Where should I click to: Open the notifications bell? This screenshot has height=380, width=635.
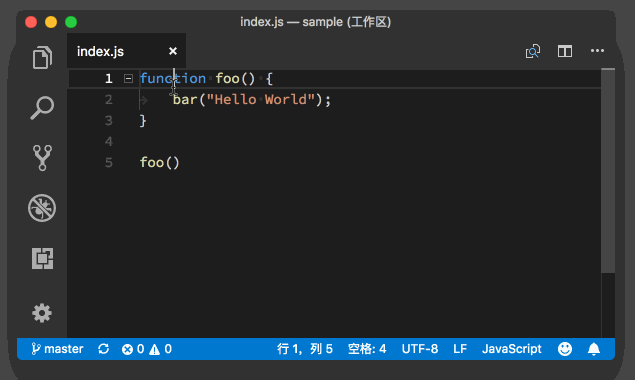pyautogui.click(x=594, y=349)
